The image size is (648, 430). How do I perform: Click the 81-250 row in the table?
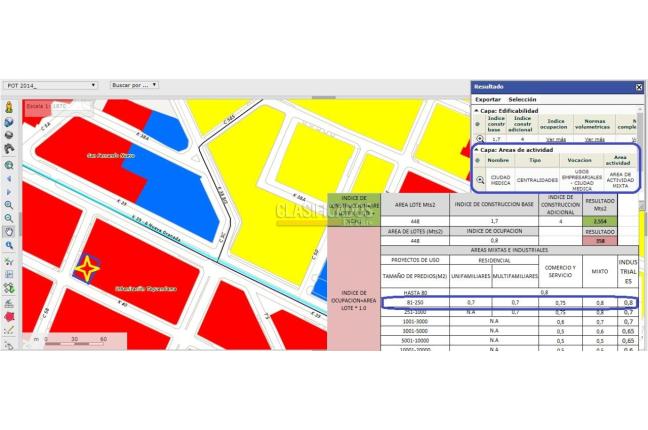click(x=510, y=303)
